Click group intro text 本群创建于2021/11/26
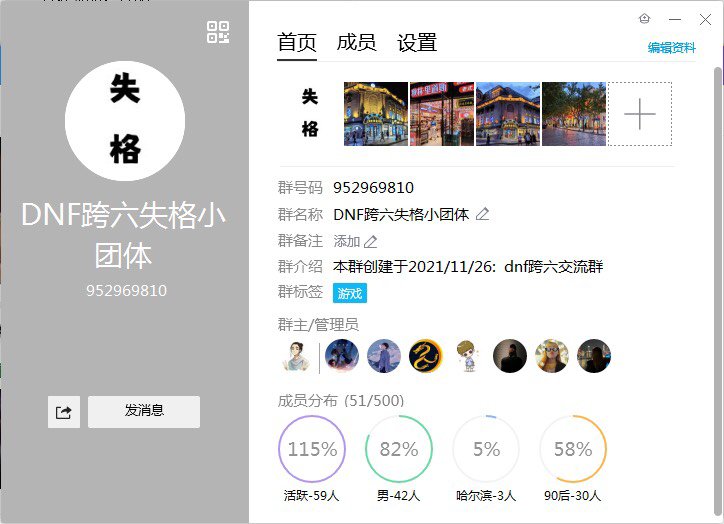This screenshot has height=524, width=724. pos(468,267)
